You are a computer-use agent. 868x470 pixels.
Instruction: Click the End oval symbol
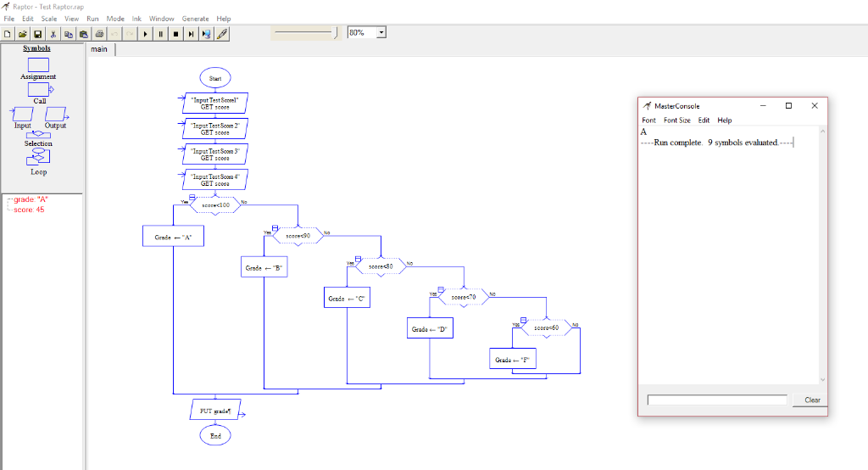coord(215,435)
